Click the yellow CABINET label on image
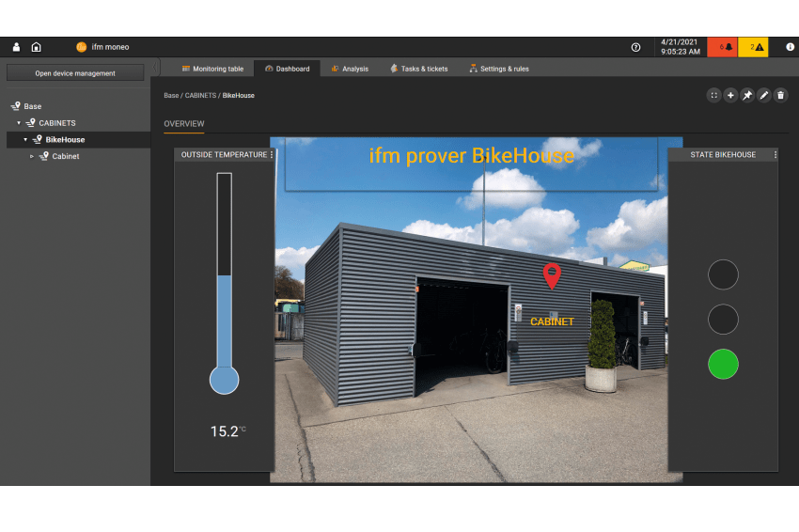This screenshot has width=799, height=532. click(552, 321)
